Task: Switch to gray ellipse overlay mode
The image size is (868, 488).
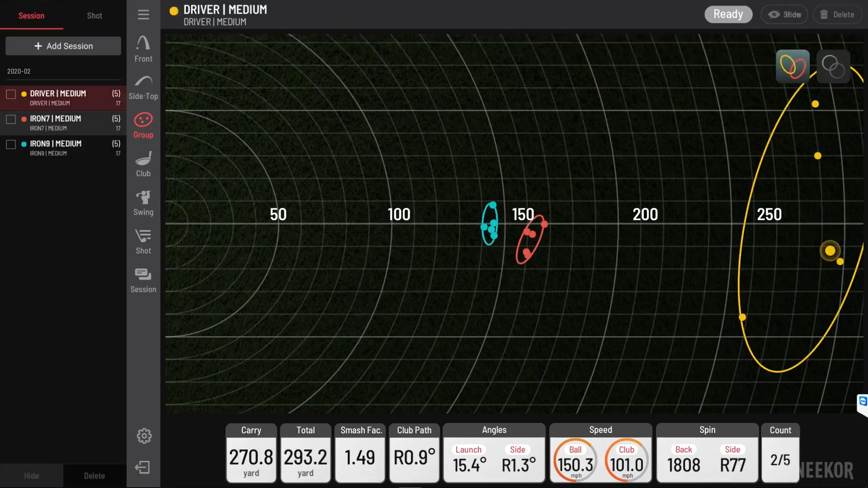Action: coord(833,66)
